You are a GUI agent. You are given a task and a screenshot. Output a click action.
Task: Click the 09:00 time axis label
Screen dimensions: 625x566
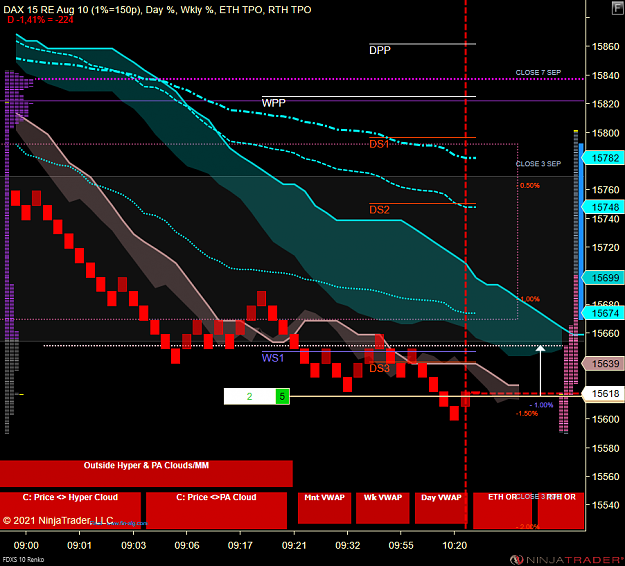click(26, 546)
